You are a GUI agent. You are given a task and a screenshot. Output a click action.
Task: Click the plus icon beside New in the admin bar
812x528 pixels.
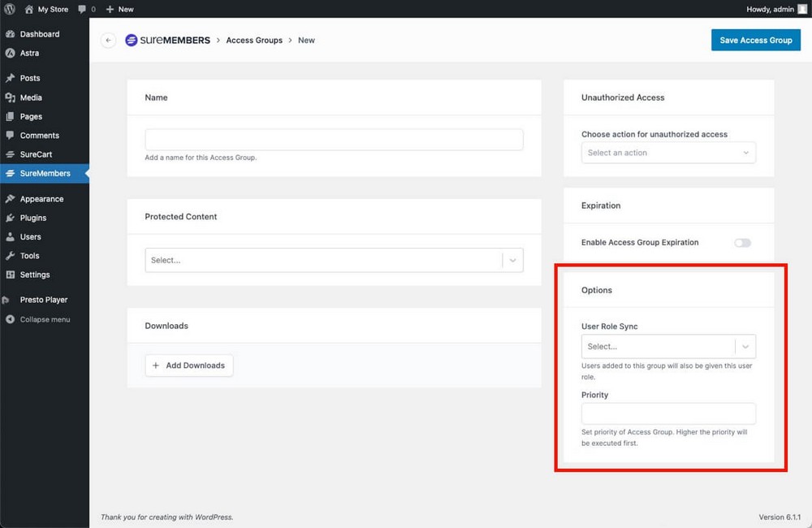[110, 9]
